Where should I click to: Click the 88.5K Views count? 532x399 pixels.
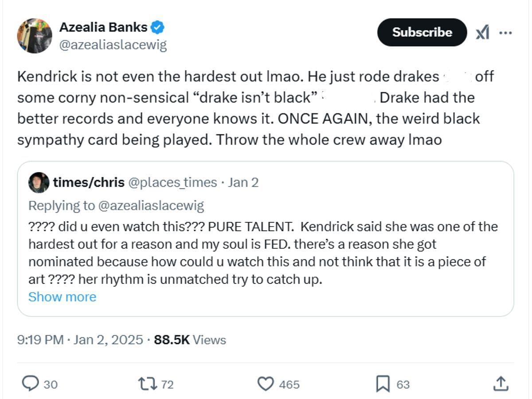point(190,340)
